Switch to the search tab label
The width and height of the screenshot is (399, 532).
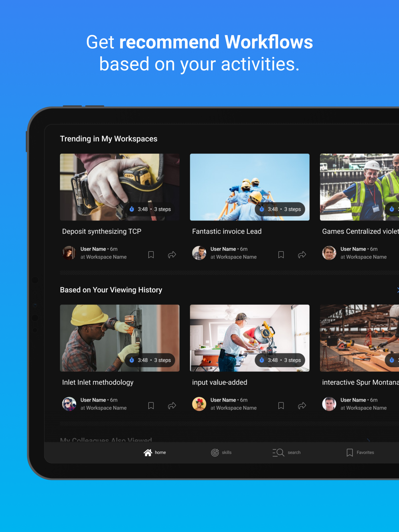[294, 453]
